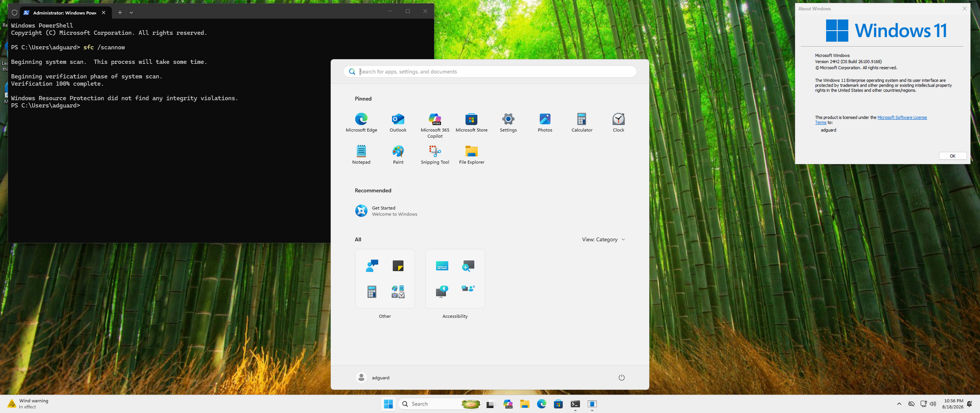Image resolution: width=980 pixels, height=413 pixels.
Task: Open Microsoft 365 Copilot from taskbar
Action: click(x=508, y=404)
